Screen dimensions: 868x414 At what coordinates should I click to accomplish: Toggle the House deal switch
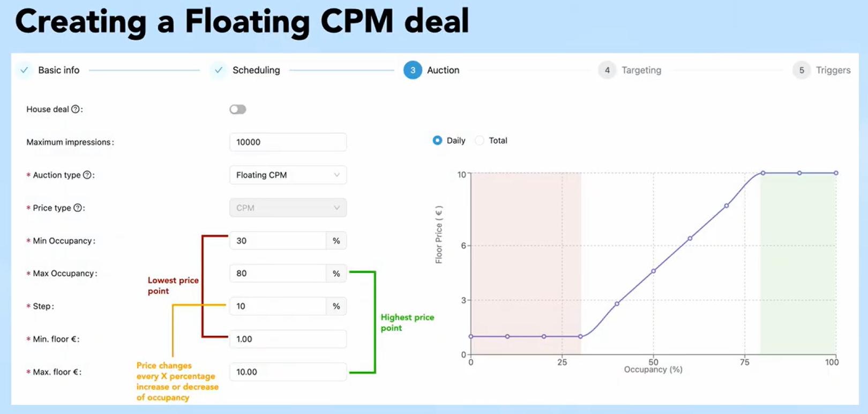pyautogui.click(x=238, y=109)
